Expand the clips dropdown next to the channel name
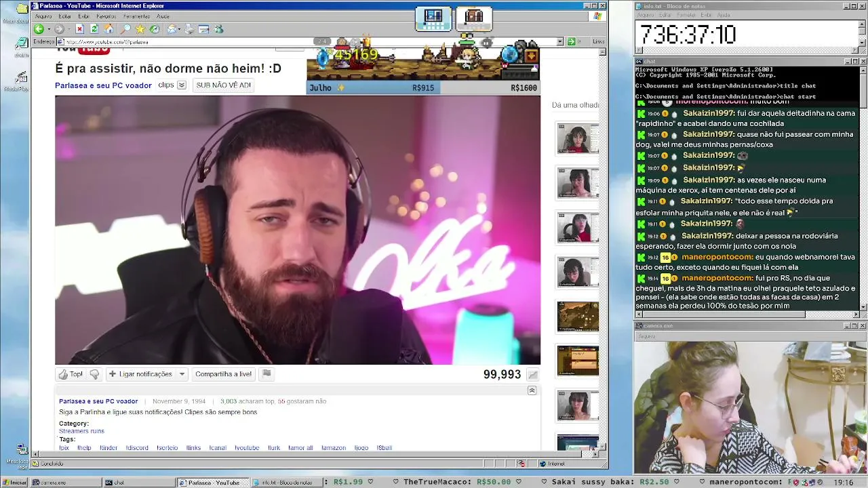This screenshot has height=488, width=868. (x=182, y=85)
